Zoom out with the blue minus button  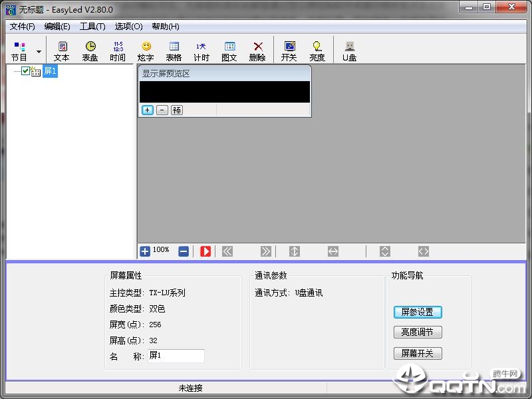coord(184,251)
